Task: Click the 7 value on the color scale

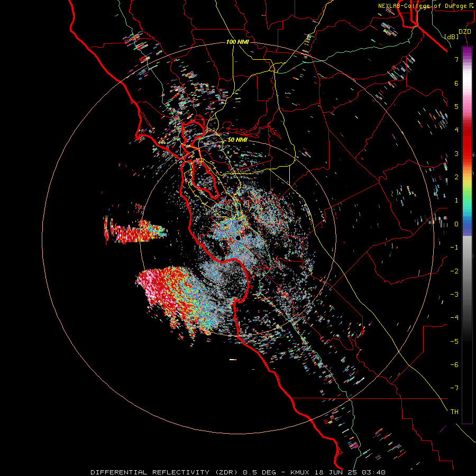Action: 456,59
